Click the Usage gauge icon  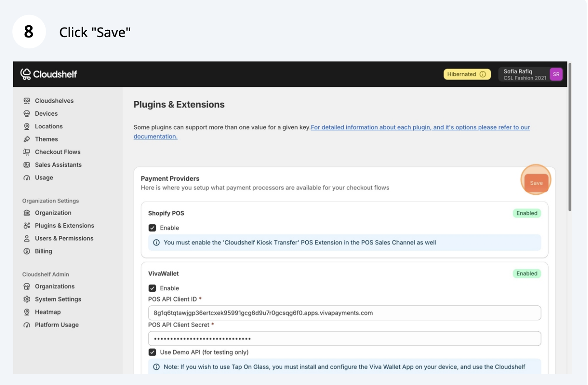(27, 178)
